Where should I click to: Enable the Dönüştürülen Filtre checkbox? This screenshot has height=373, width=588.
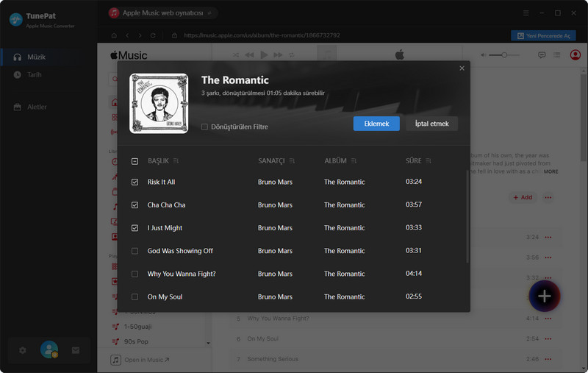coord(205,127)
